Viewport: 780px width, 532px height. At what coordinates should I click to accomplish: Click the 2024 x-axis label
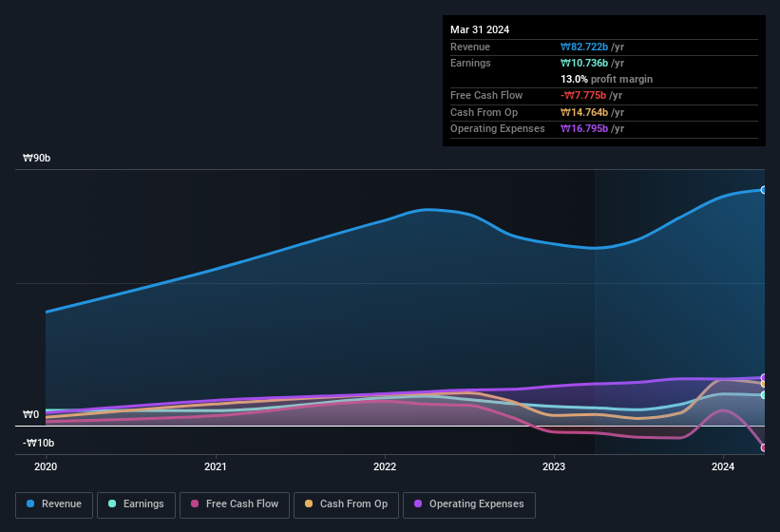723,466
